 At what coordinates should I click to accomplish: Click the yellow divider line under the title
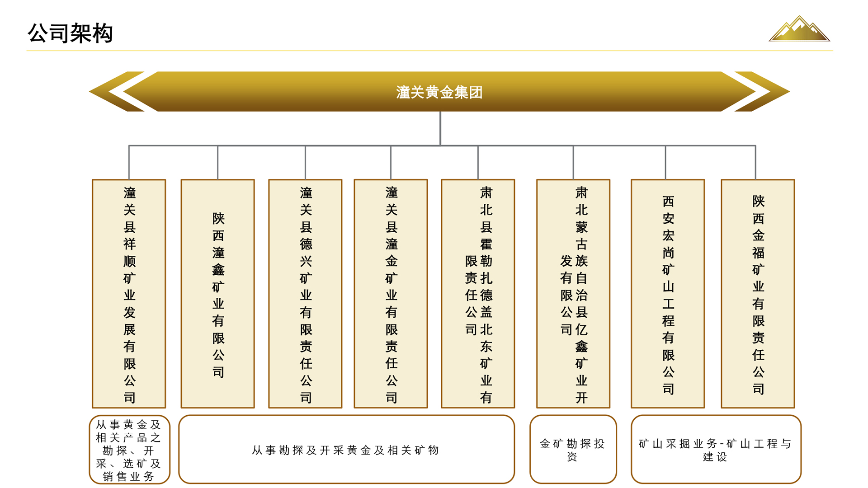coord(429,51)
